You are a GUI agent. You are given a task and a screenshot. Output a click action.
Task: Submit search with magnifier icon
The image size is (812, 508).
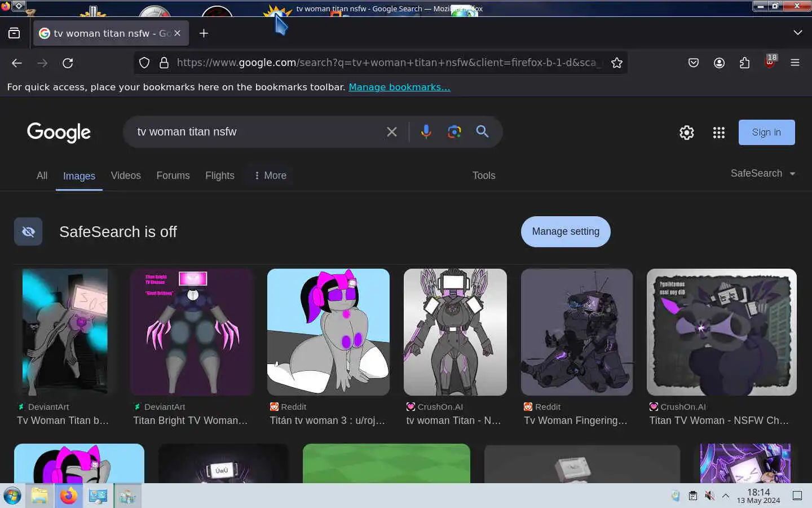coord(482,132)
